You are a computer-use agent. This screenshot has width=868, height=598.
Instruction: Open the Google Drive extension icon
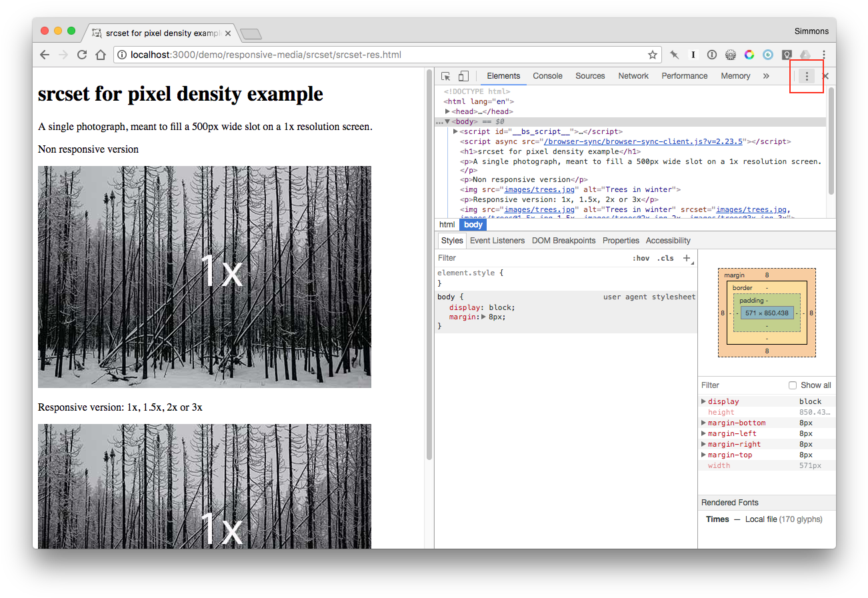pyautogui.click(x=805, y=55)
